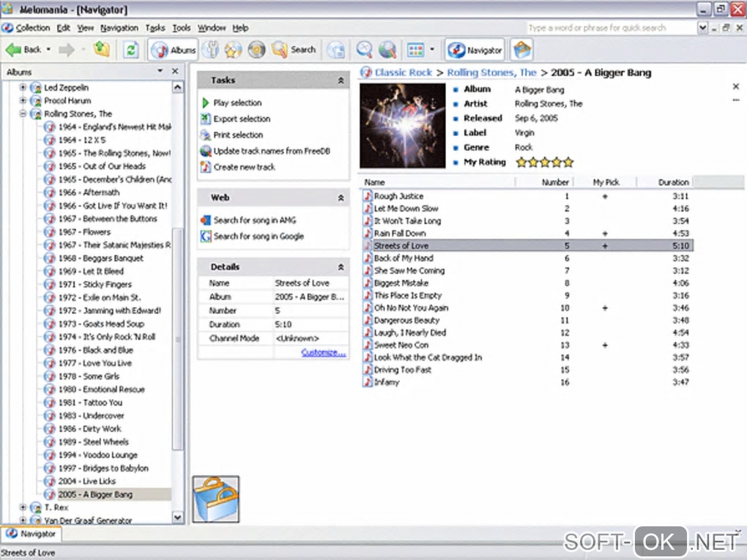747x560 pixels.
Task: Click Play selection task
Action: click(237, 102)
